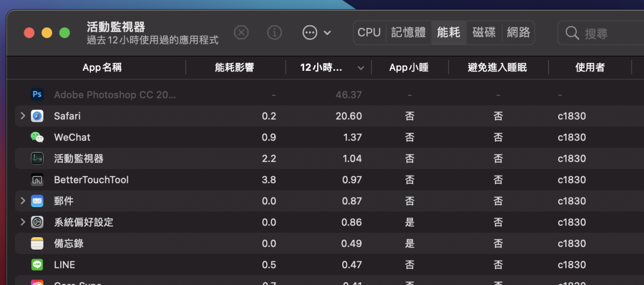This screenshot has height=285, width=644.
Task: Expand the 郵件 process row
Action: 23,201
